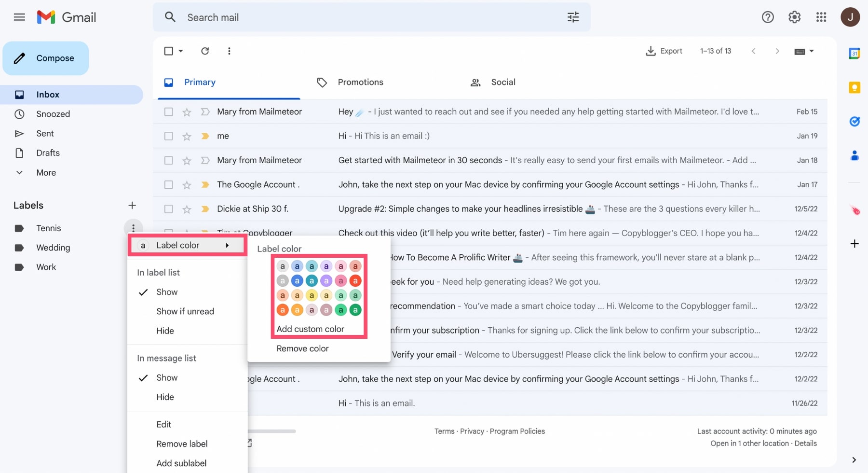Hide the side panel arrow
The height and width of the screenshot is (473, 868).
tap(854, 460)
